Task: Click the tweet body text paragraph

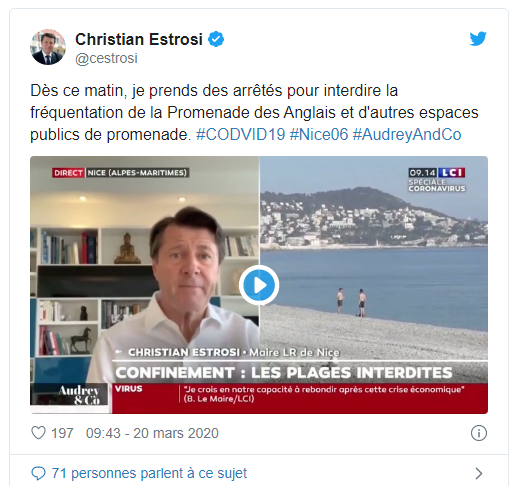Action: coord(254,113)
